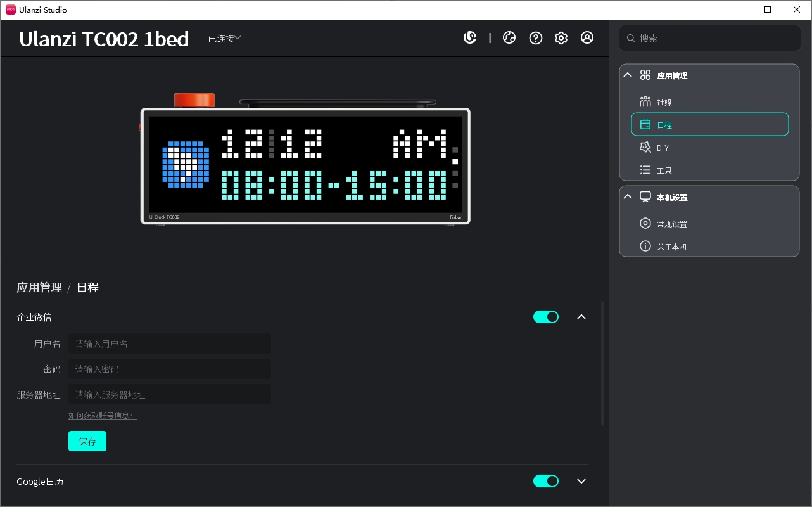The image size is (812, 507).
Task: Click the 常规设置 hexagon icon
Action: (x=645, y=223)
